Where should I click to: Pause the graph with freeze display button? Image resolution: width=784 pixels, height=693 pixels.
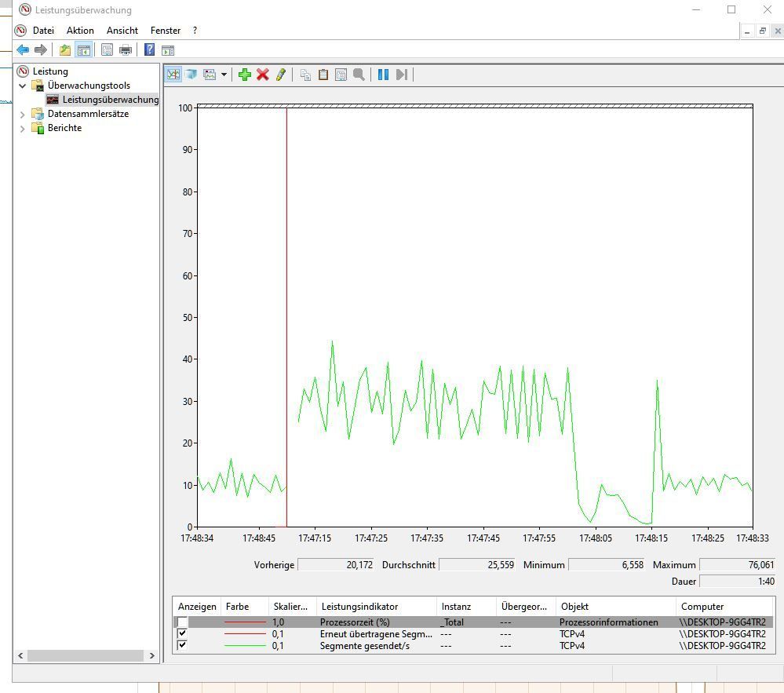tap(383, 75)
